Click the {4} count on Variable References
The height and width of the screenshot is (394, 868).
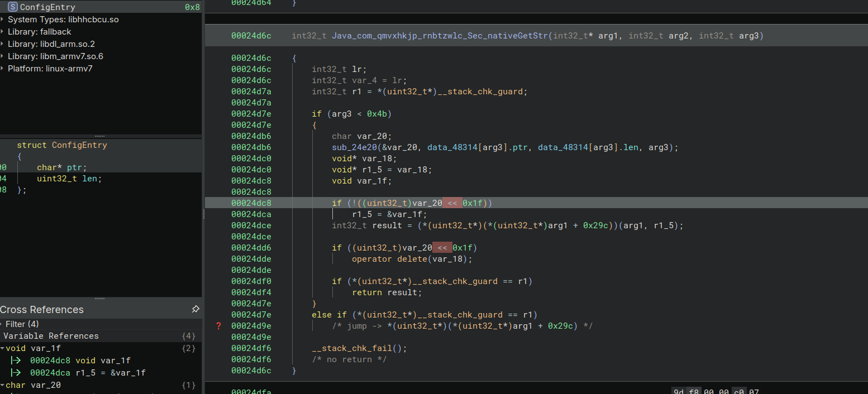tap(189, 336)
